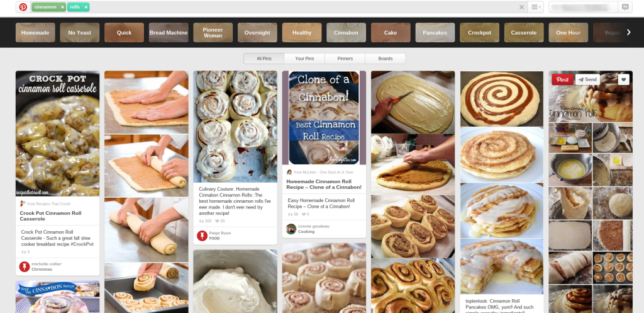Open Homemade Cinnamon Roll Recipe title link
The height and width of the screenshot is (313, 644).
click(324, 184)
